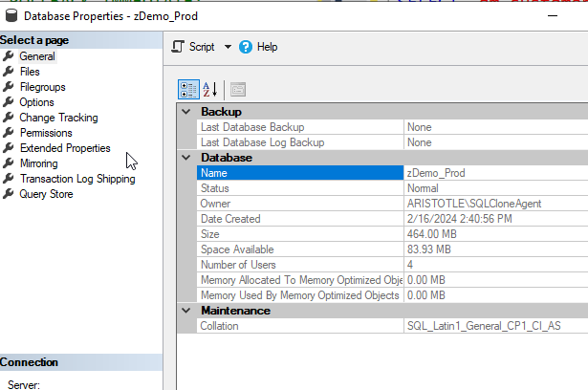Click the Property Pages icon
Screen dimensions: 588x390
click(x=237, y=89)
